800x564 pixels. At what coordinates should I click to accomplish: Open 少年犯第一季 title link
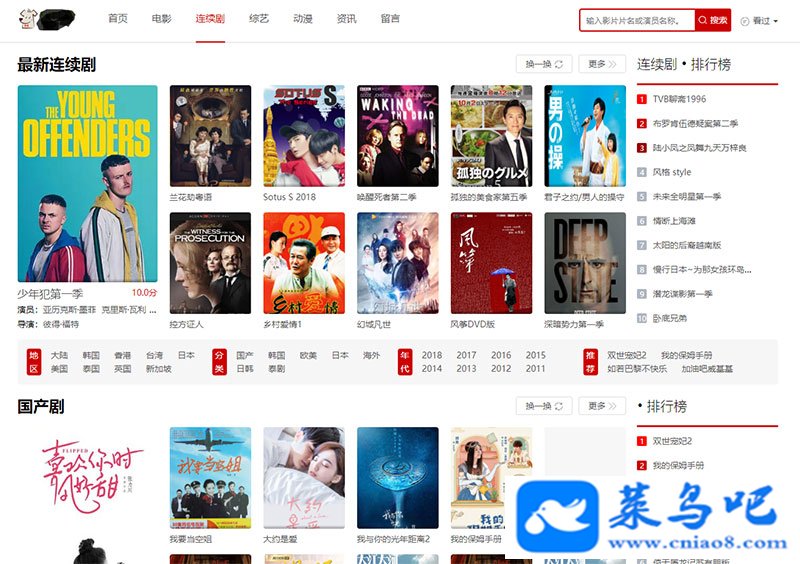point(50,294)
